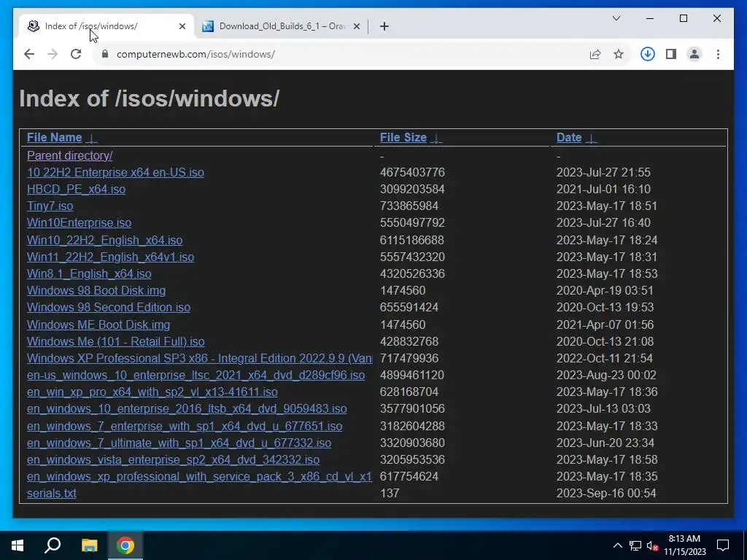The height and width of the screenshot is (560, 747).
Task: Sort by File Name column header
Action: click(54, 138)
